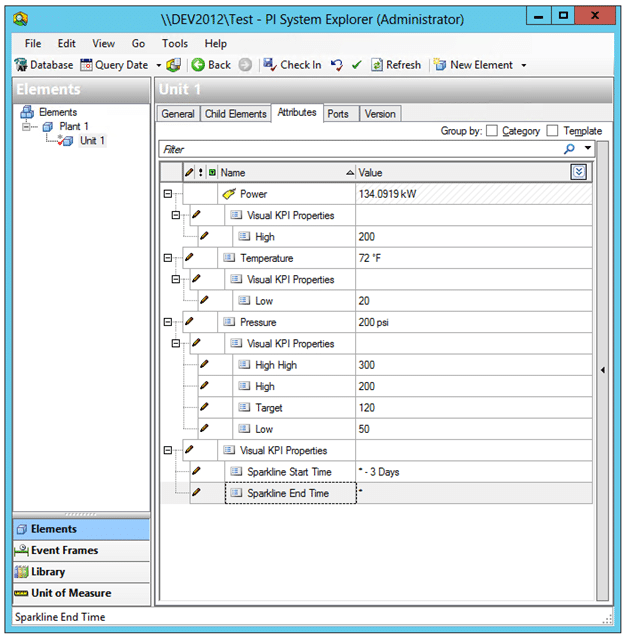This screenshot has height=635, width=624.
Task: Collapse the Plant 1 tree node
Action: [x=27, y=127]
